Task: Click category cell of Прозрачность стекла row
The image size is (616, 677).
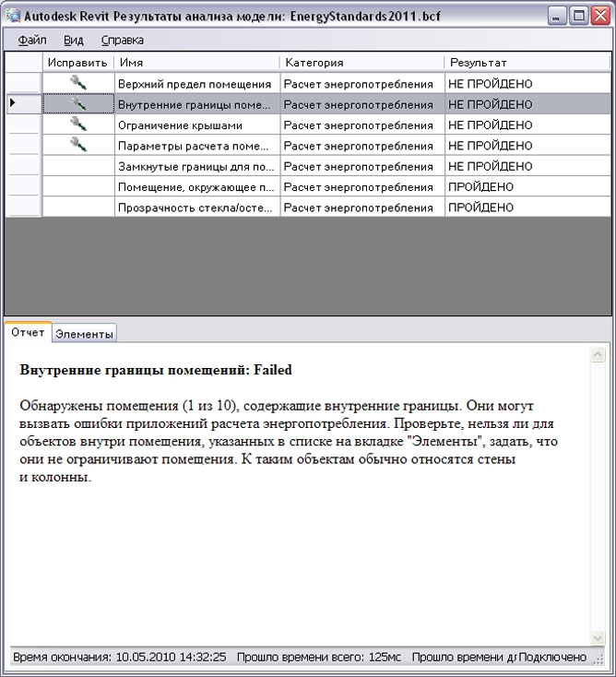Action: click(362, 208)
